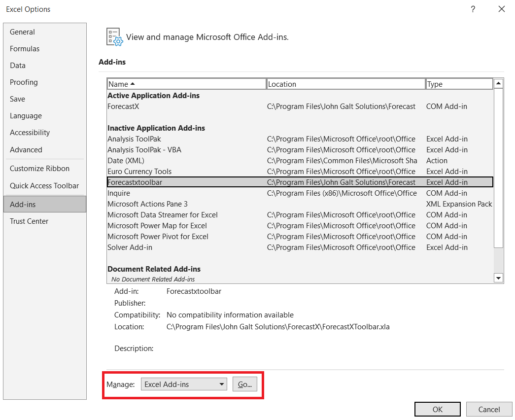Switch to Customize Ribbon settings

39,168
